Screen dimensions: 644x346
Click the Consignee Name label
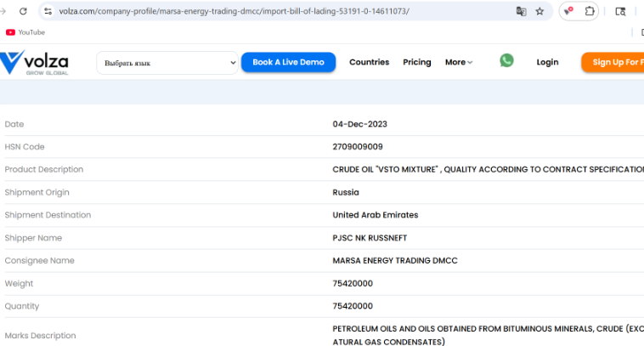pos(39,260)
